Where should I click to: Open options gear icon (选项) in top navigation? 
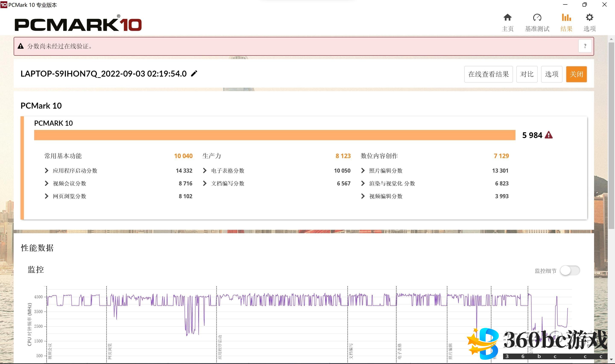pos(589,18)
